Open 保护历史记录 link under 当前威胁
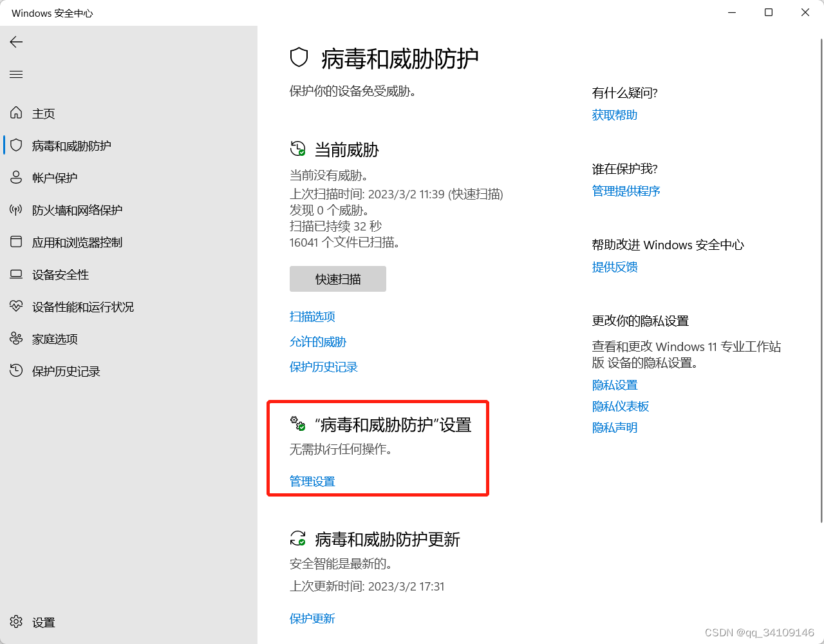The image size is (824, 644). coord(324,366)
